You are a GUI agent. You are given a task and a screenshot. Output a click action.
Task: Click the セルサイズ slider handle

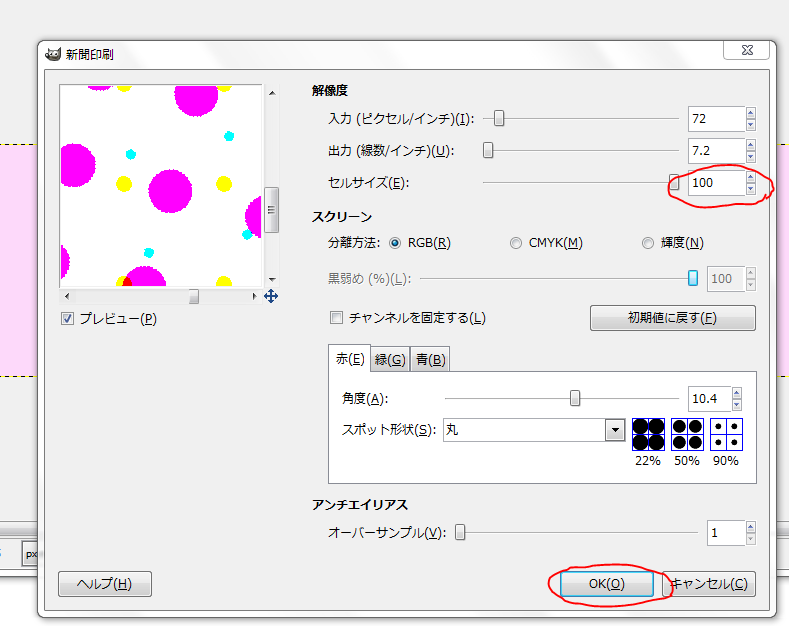[x=674, y=182]
